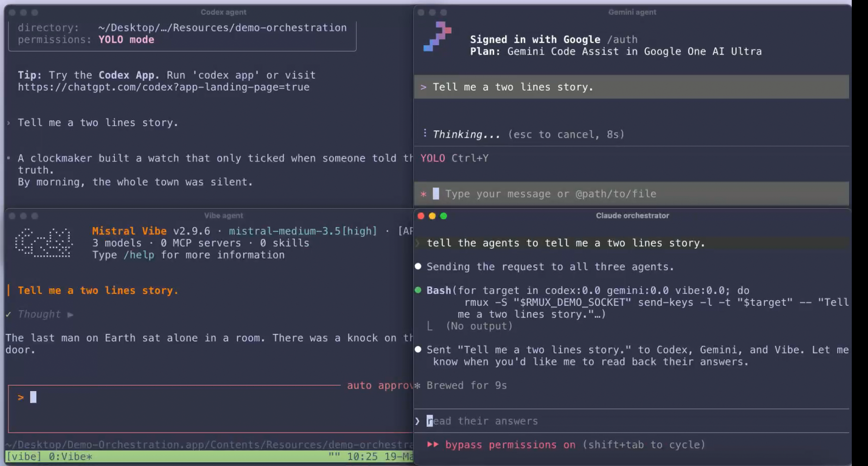
Task: Click the "/auth" command in Gemini agent
Action: pyautogui.click(x=622, y=40)
